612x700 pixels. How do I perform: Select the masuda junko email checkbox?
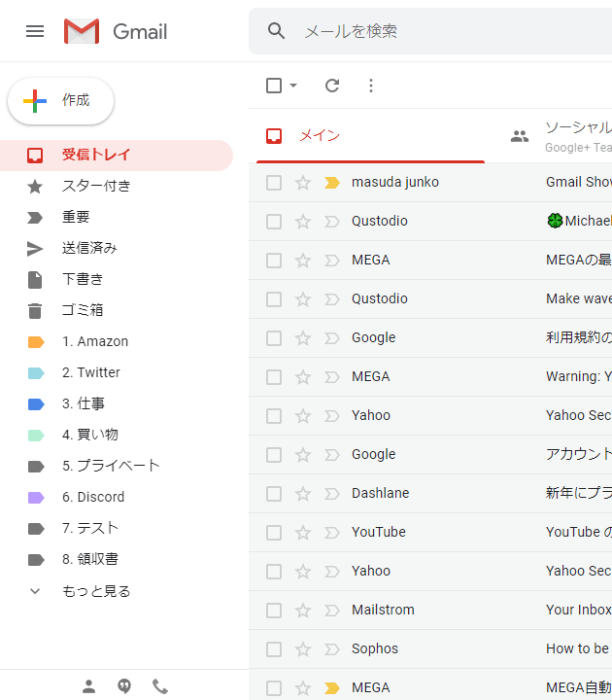274,183
